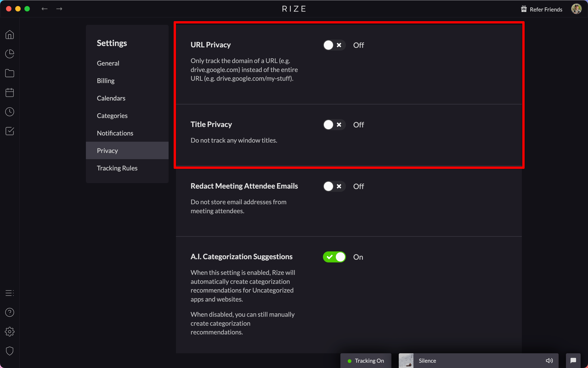
Task: Go back with the left arrow
Action: click(x=45, y=9)
